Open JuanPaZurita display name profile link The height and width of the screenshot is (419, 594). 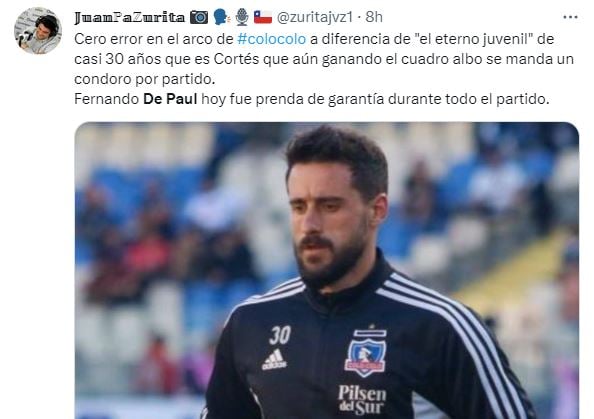point(130,17)
